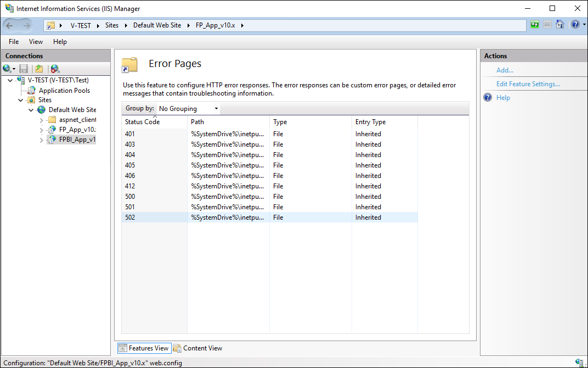Click the Up folder icon in Connections
The width and height of the screenshot is (588, 368).
(39, 69)
